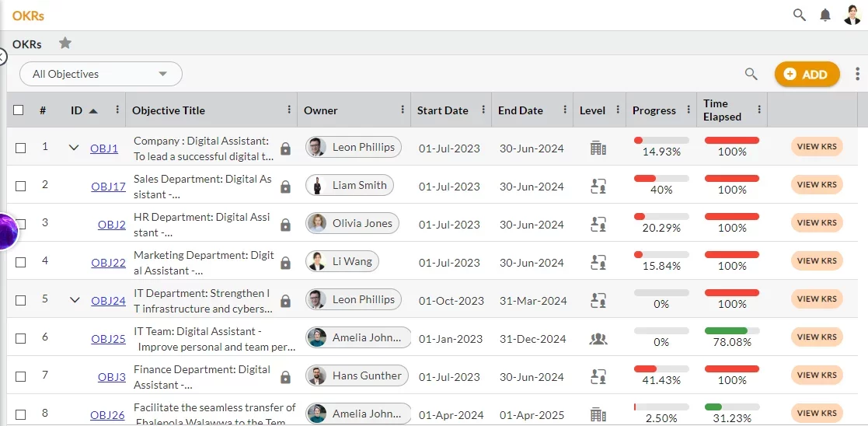
Task: Open the All Objectives dropdown
Action: 101,74
